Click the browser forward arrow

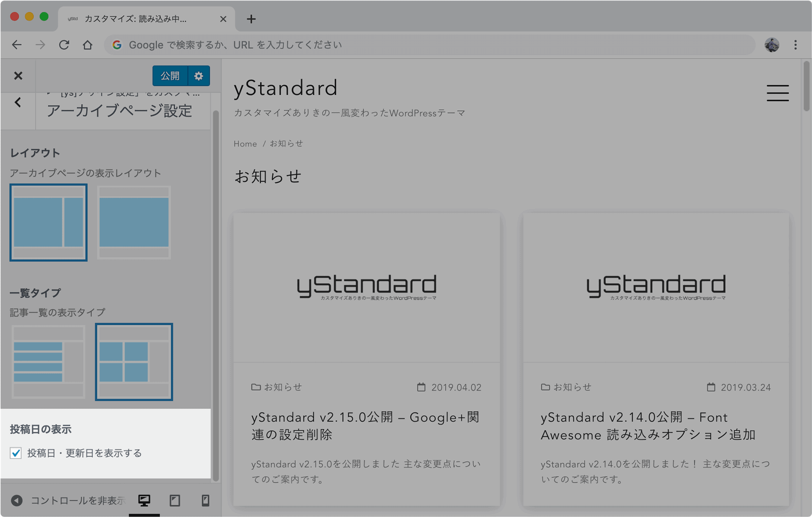click(x=40, y=45)
